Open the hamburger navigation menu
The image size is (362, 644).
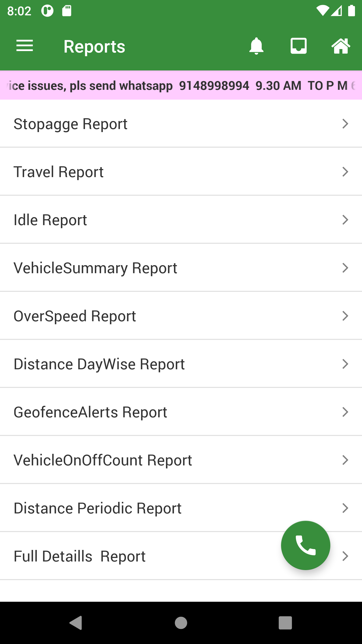[25, 46]
